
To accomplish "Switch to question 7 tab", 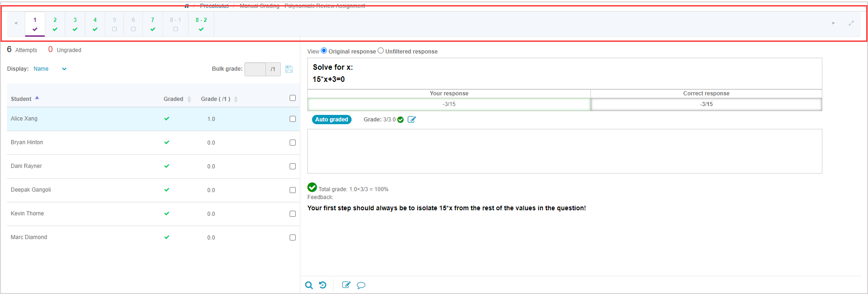I will click(153, 24).
